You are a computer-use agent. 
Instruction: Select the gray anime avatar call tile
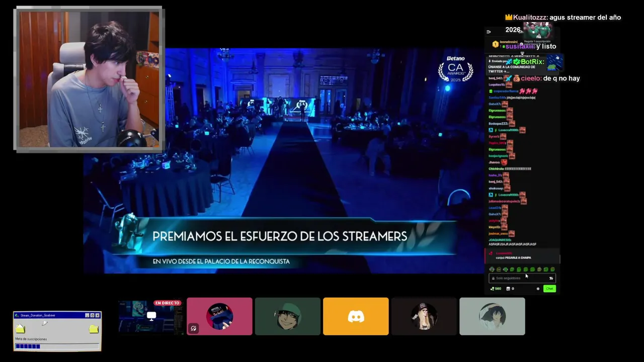[x=492, y=316]
